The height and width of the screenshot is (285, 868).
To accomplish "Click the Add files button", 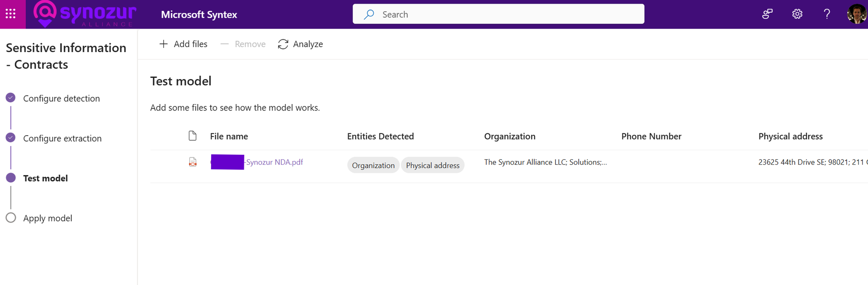I will [183, 44].
